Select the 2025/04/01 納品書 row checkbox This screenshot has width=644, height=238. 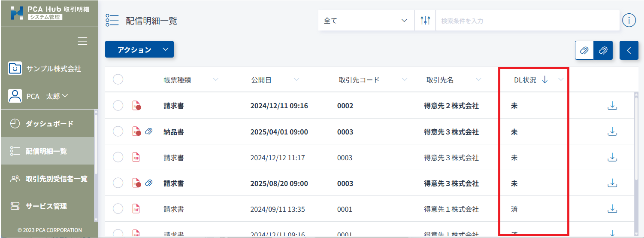(118, 131)
